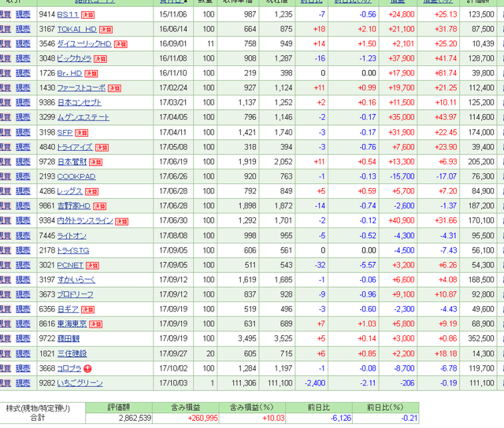Screen dimensions: 504x428
Task: Follow the ダイユーリックHD stock link
Action: tap(84, 44)
